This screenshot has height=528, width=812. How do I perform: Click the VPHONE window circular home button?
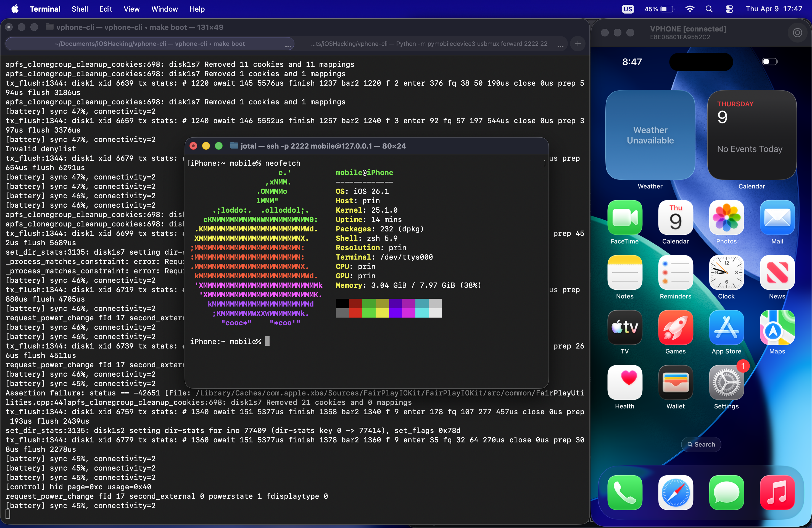[797, 33]
